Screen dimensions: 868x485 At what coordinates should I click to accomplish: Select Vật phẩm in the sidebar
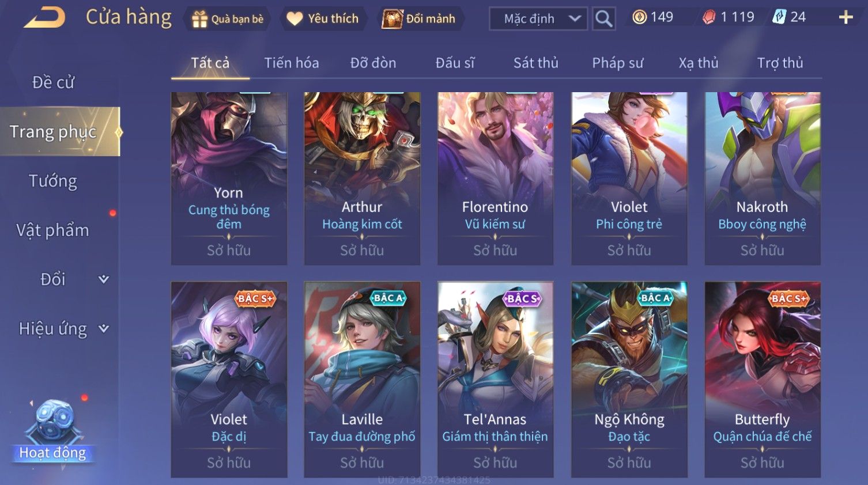(53, 230)
